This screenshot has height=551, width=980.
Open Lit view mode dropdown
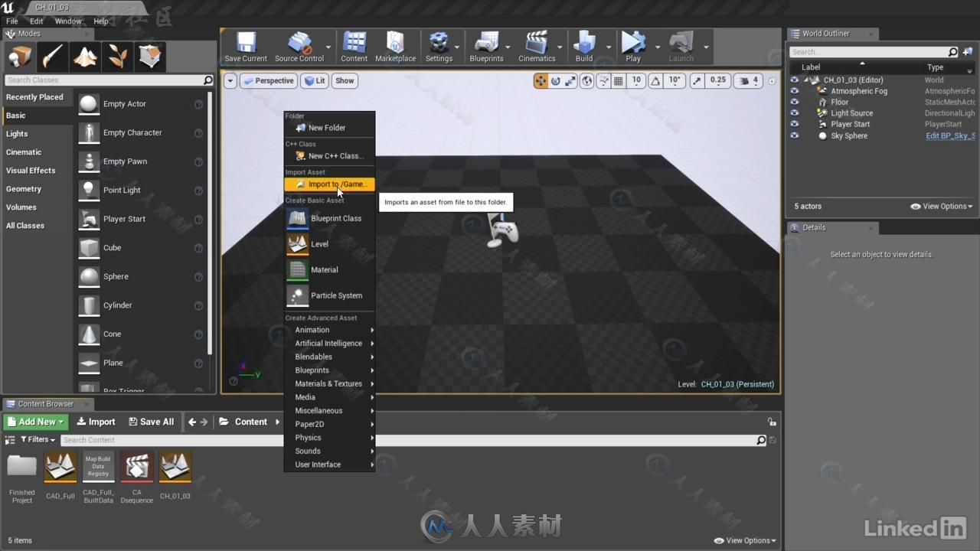(314, 80)
